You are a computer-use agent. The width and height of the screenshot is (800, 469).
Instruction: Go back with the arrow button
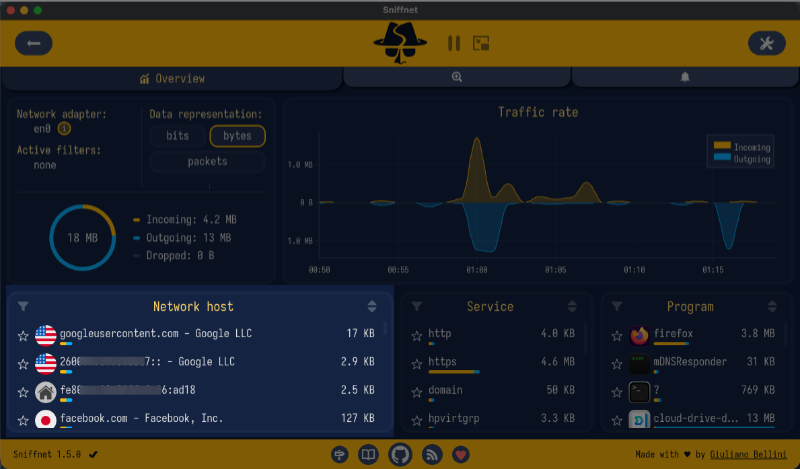(x=34, y=43)
